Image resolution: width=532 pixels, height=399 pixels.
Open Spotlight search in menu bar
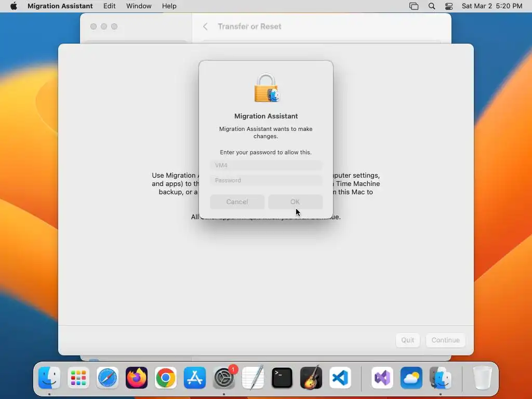432,6
